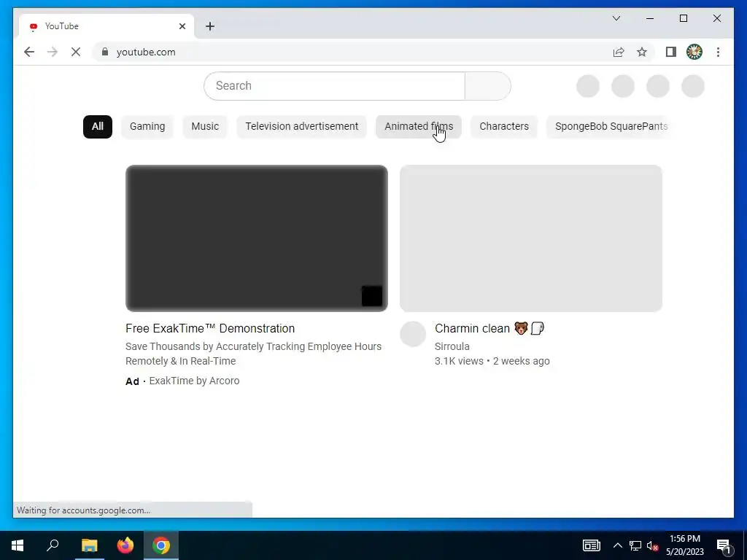Image resolution: width=747 pixels, height=560 pixels.
Task: Filter by the Characters chip
Action: click(504, 127)
